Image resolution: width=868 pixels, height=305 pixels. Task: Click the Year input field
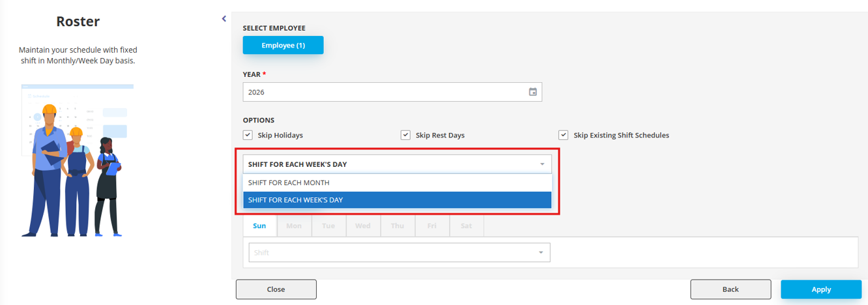coord(384,92)
